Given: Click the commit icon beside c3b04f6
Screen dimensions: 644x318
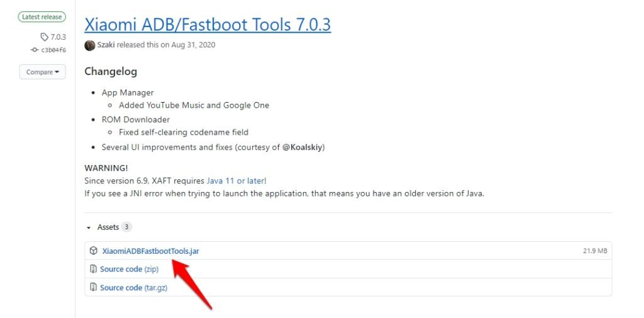Looking at the screenshot, I should 35,50.
